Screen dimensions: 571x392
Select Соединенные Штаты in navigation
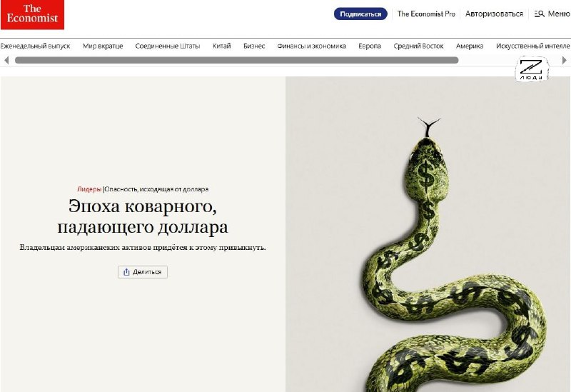point(168,46)
